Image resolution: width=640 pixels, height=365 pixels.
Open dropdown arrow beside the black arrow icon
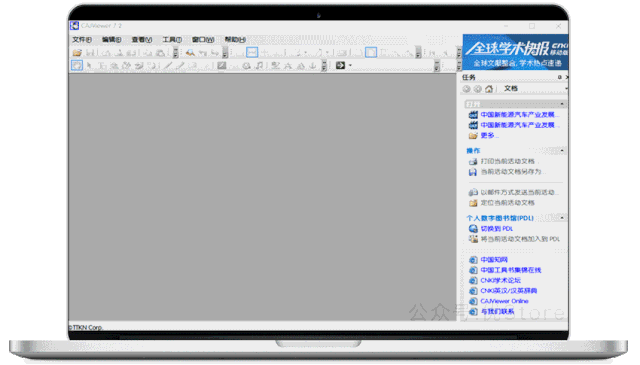350,65
